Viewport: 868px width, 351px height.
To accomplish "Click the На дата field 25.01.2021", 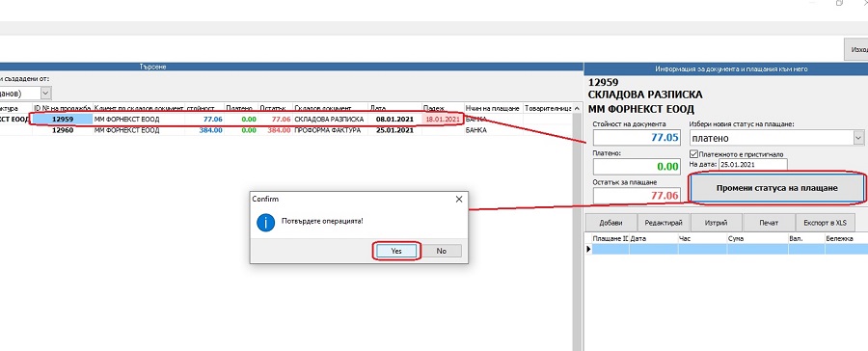I will (752, 165).
